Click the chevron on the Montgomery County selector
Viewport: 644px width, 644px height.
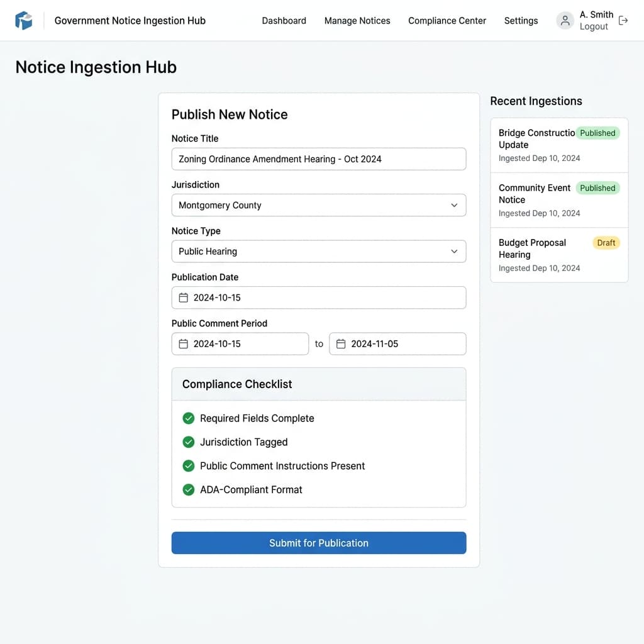(454, 205)
